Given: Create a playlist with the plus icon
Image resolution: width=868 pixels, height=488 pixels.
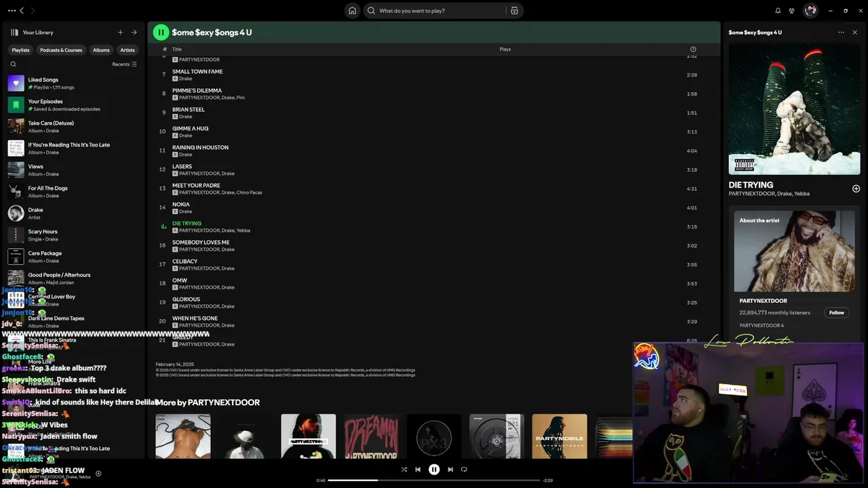Looking at the screenshot, I should [120, 33].
